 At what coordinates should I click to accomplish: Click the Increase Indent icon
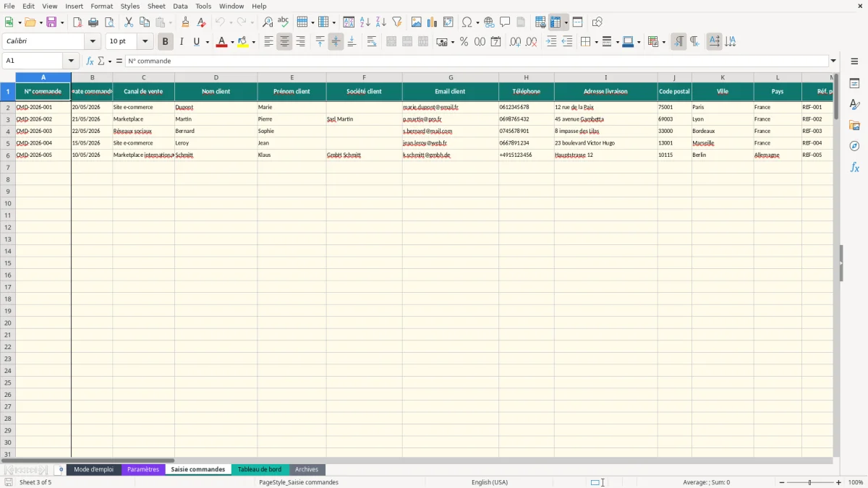[x=551, y=42]
